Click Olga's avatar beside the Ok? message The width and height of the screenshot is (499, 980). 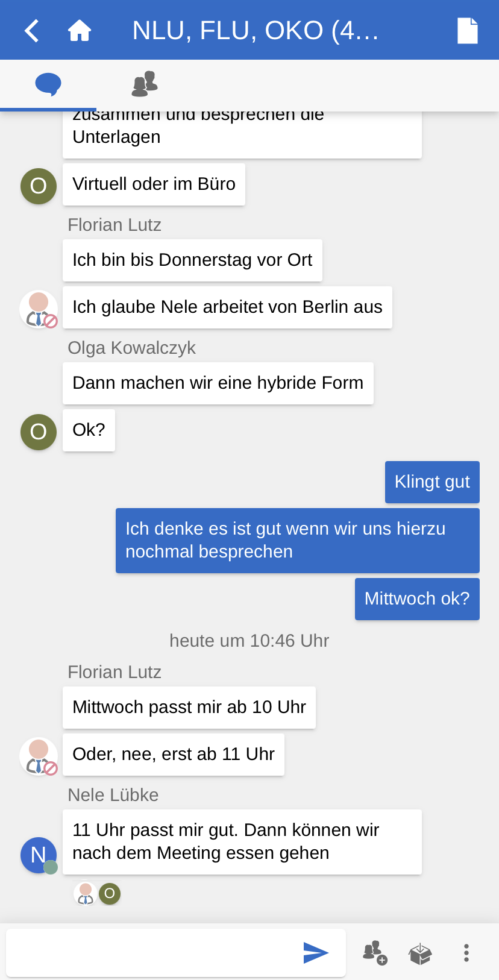coord(39,432)
